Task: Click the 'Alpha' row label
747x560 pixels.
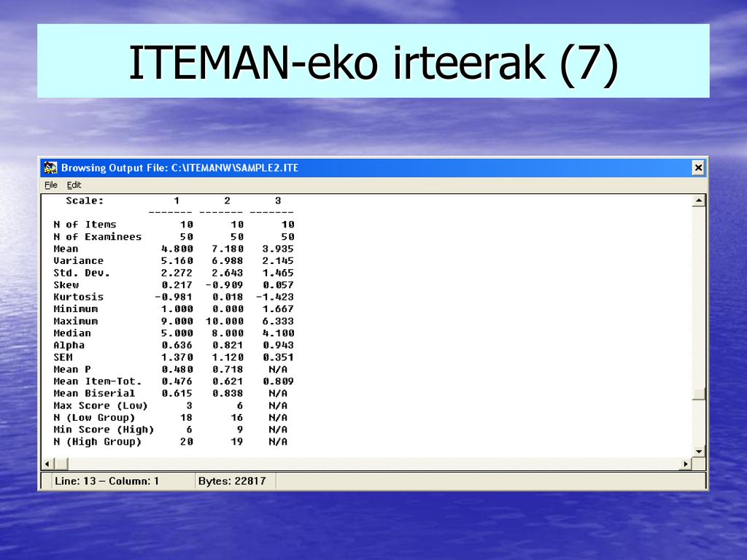Action: coord(69,345)
